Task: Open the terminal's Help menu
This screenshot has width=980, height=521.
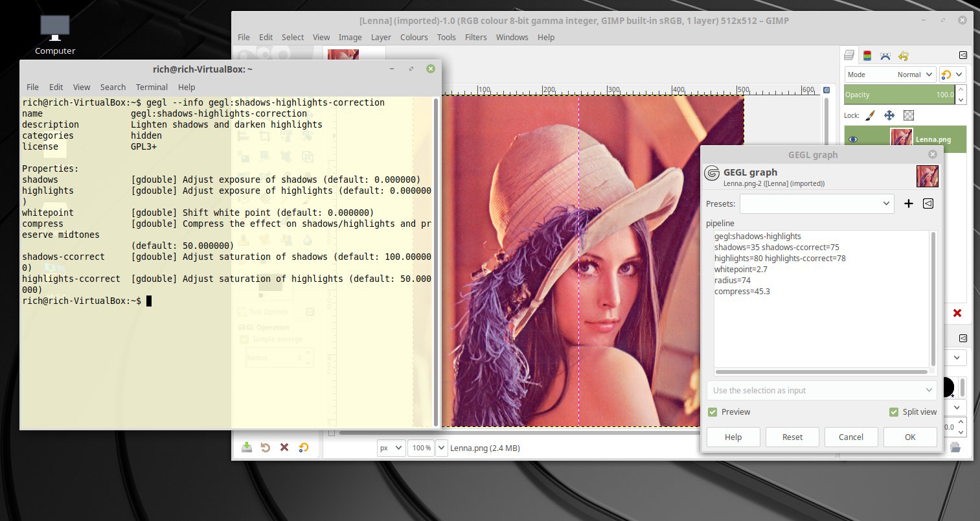Action: pyautogui.click(x=187, y=87)
